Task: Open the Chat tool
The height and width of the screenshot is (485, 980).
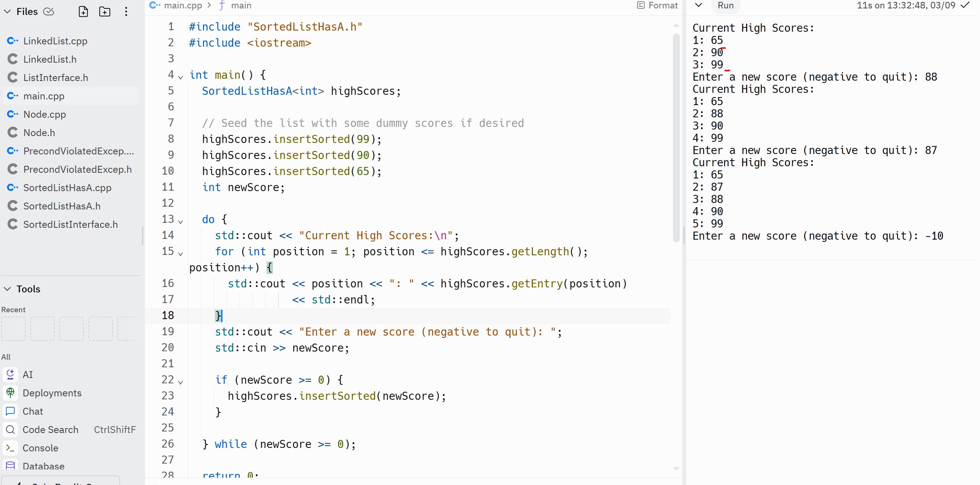Action: coord(33,411)
